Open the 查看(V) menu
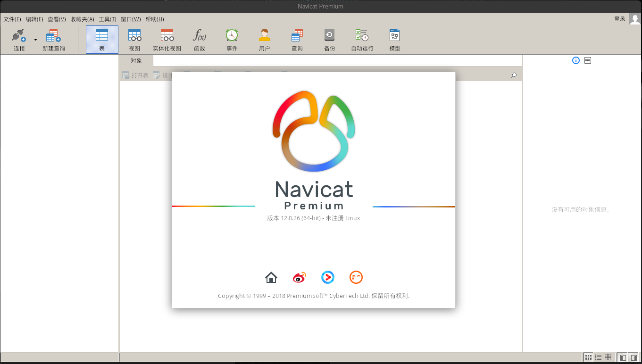642x364 pixels. tap(57, 19)
